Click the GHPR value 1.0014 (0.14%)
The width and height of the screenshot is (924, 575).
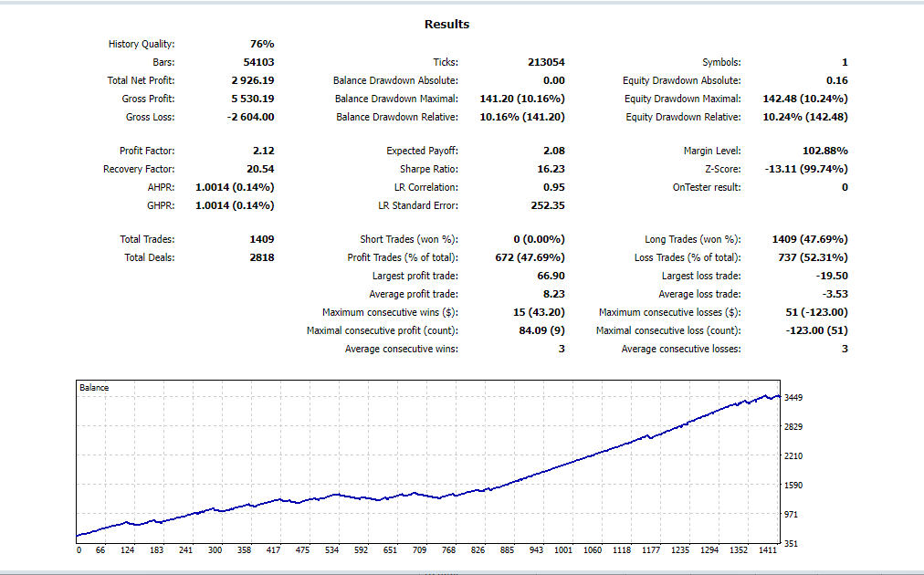[236, 205]
